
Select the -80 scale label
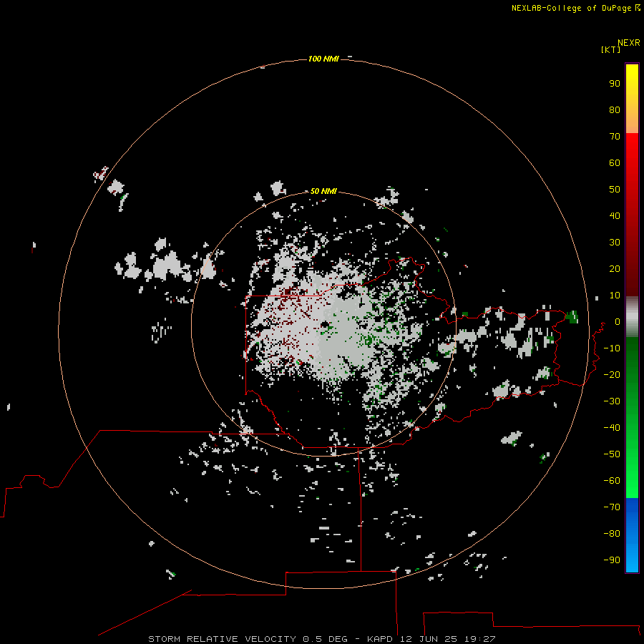click(612, 534)
